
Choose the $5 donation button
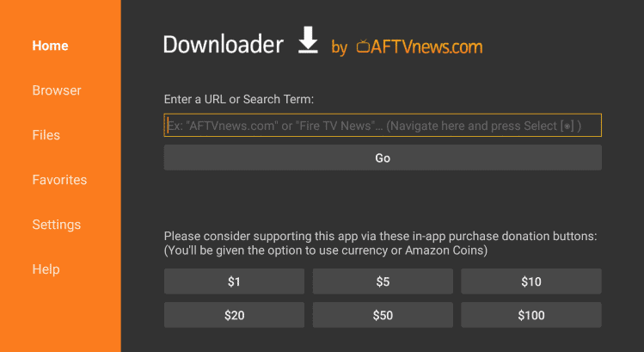click(x=383, y=281)
